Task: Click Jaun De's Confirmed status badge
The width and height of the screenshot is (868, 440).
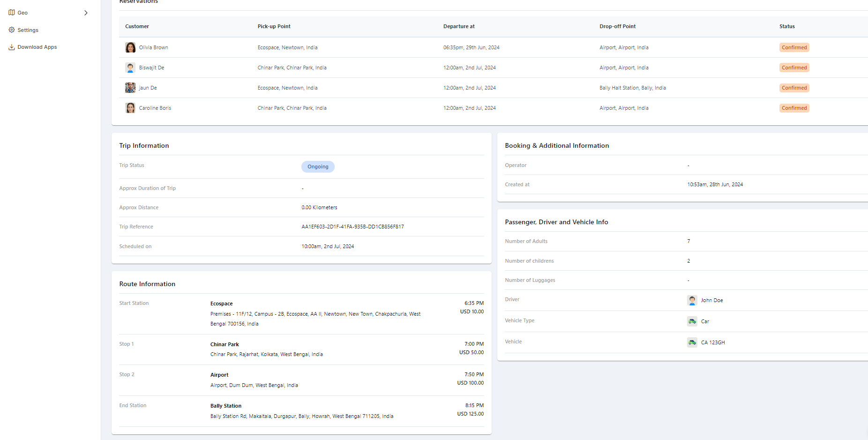Action: pos(794,88)
